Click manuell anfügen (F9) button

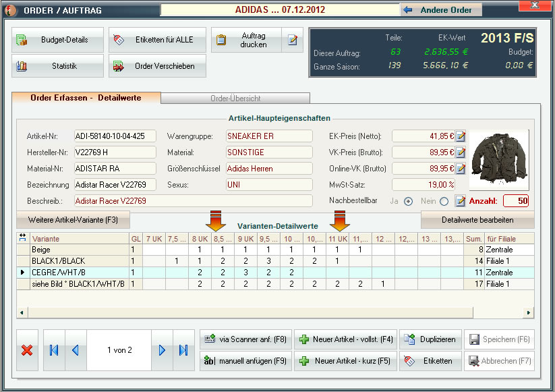coord(245,361)
